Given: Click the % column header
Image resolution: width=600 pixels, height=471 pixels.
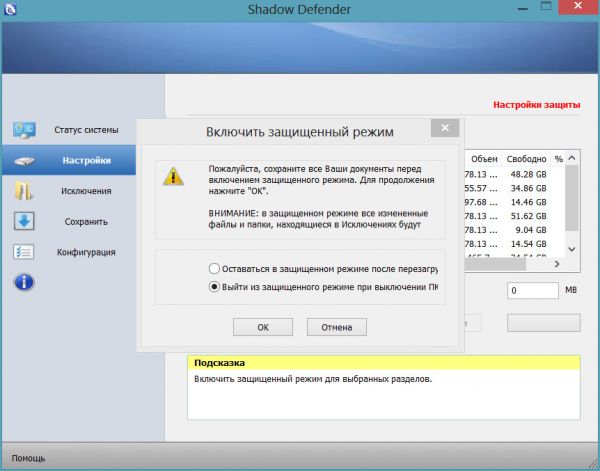Looking at the screenshot, I should click(x=559, y=159).
